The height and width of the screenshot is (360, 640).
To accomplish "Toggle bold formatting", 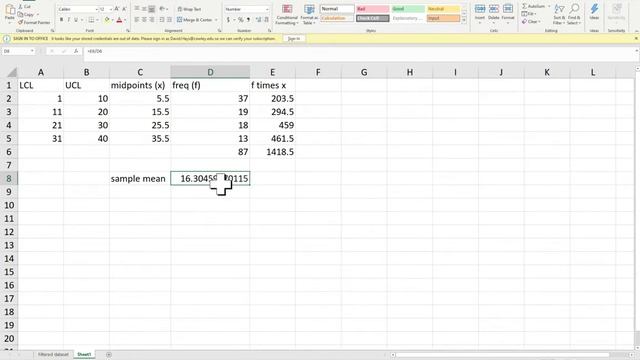I will tap(61, 20).
